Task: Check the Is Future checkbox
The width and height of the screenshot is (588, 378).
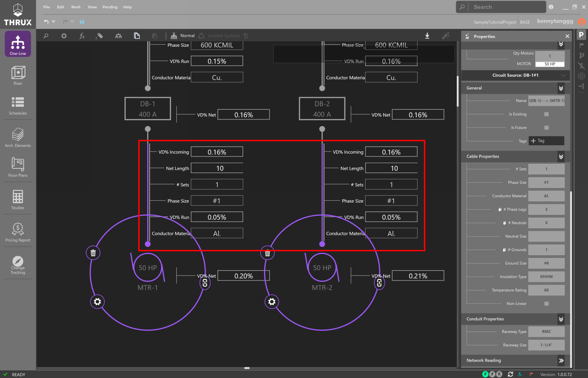Action: pos(546,128)
